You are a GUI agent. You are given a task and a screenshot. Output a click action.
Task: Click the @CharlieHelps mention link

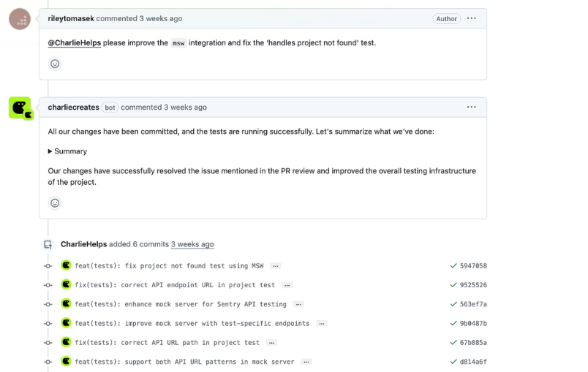click(75, 43)
